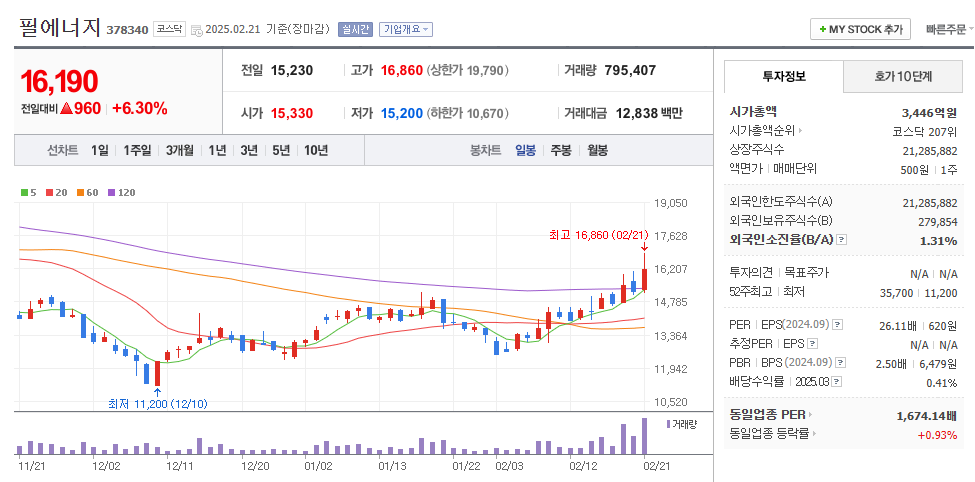Click the green 5-day moving average swatch
The width and height of the screenshot is (975, 482).
pyautogui.click(x=24, y=193)
